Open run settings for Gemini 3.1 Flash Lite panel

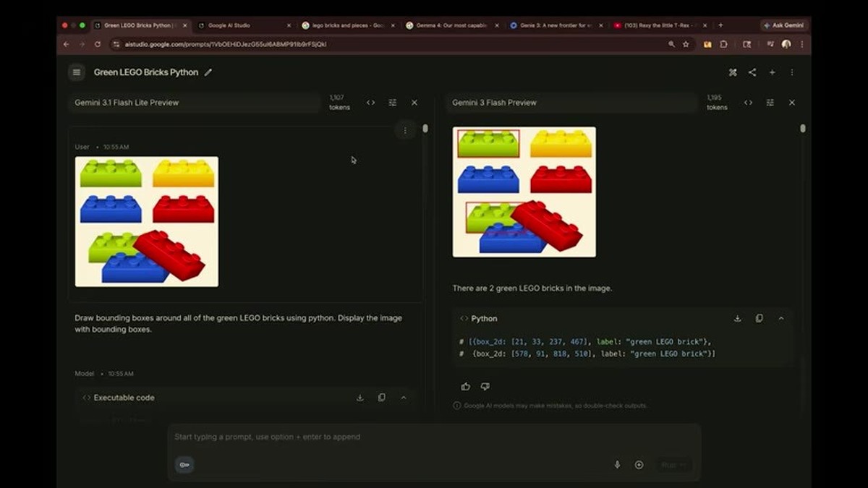pyautogui.click(x=393, y=103)
